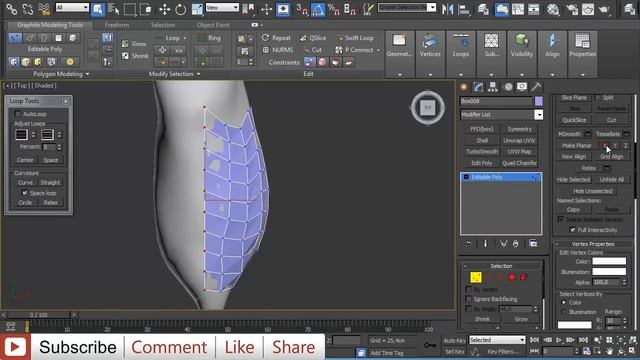Image resolution: width=640 pixels, height=360 pixels.
Task: Select red Polygon level in Selection rollout
Action: click(x=511, y=278)
